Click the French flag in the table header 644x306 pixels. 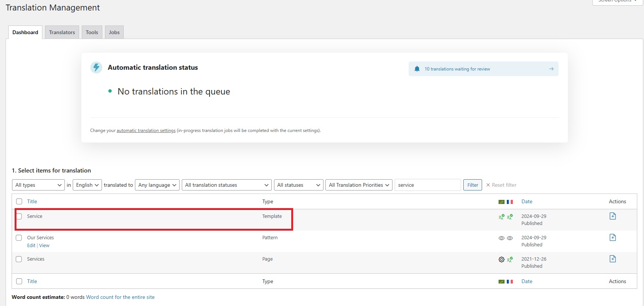[x=510, y=202]
